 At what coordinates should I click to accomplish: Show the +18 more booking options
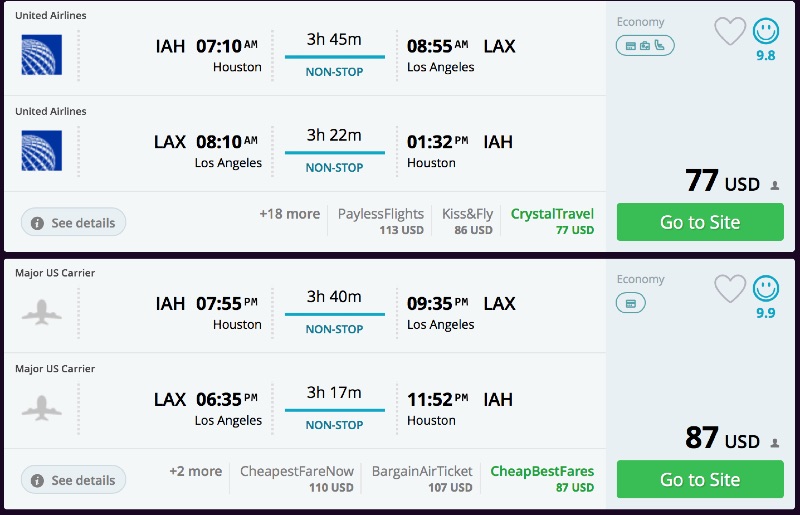289,214
